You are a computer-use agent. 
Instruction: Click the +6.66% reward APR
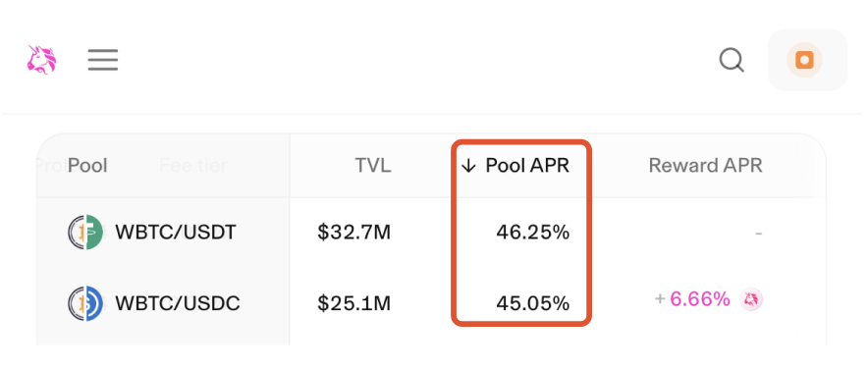click(x=692, y=300)
